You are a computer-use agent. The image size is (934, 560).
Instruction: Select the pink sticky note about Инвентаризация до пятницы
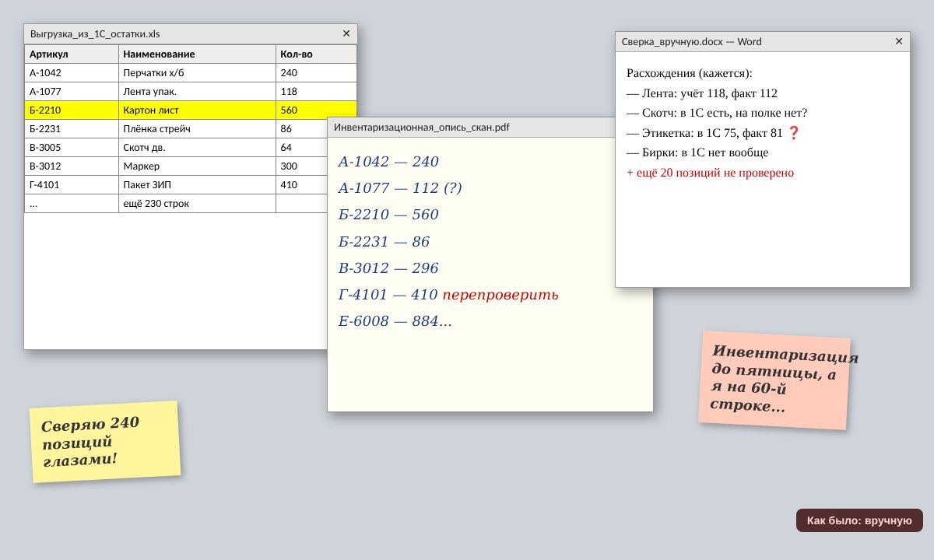tap(774, 380)
